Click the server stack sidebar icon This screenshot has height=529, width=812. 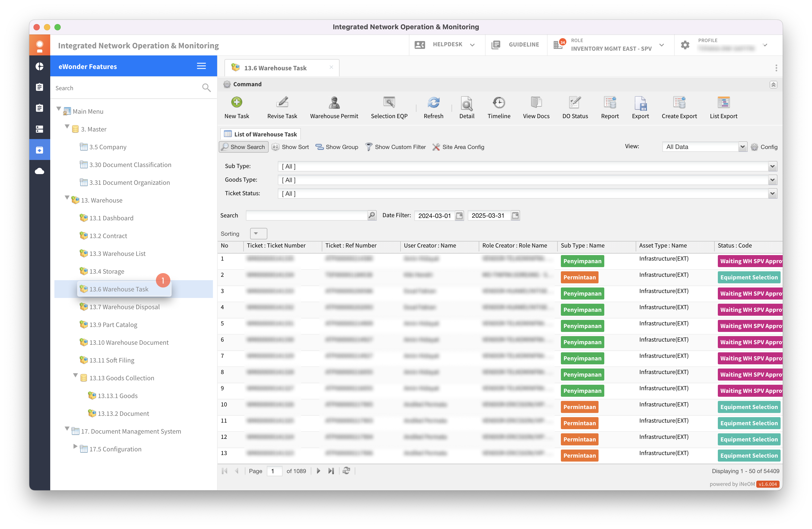[40, 129]
